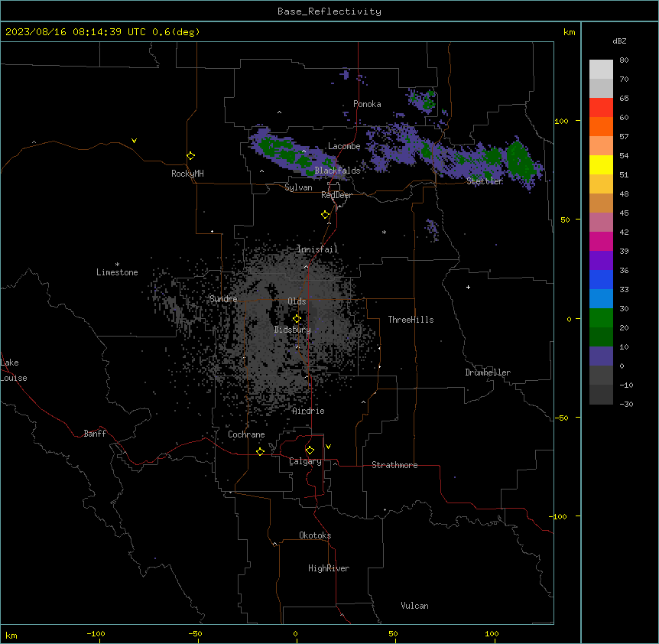
Task: Click the green 30 dBZ legend swatch
Action: pyautogui.click(x=601, y=318)
